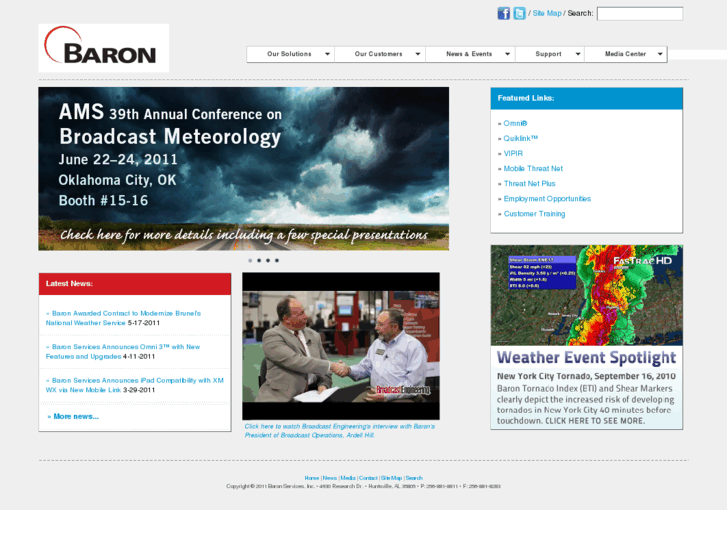Focus the Search input field
Screen dimensions: 727x545
point(640,14)
